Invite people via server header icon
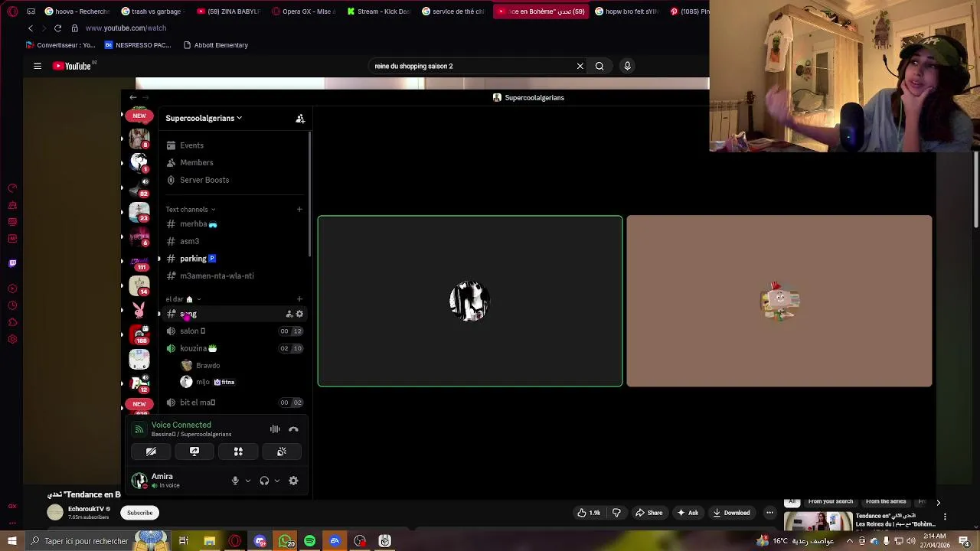Image resolution: width=980 pixels, height=551 pixels. [300, 118]
